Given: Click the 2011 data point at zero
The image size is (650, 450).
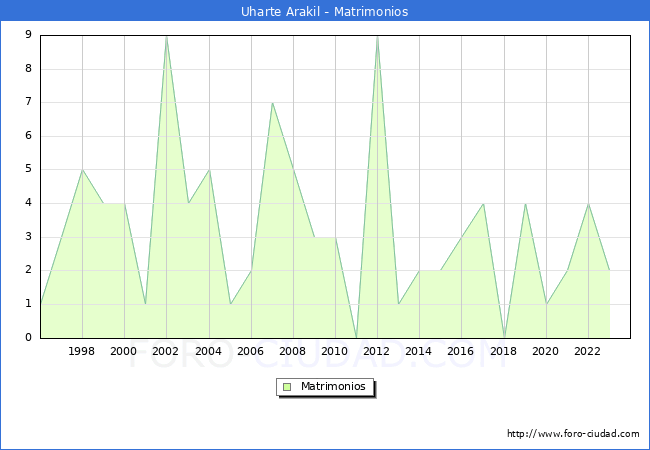Looking at the screenshot, I should (x=357, y=338).
